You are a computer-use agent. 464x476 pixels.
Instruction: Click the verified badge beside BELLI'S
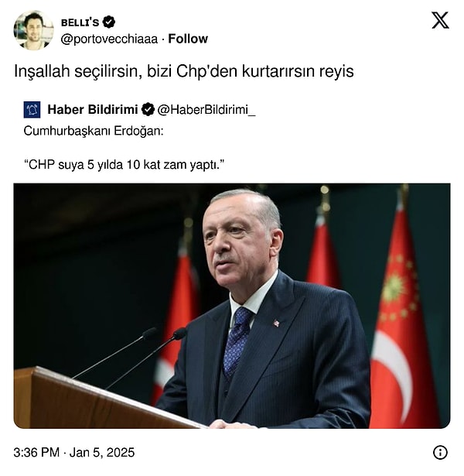[x=108, y=22]
